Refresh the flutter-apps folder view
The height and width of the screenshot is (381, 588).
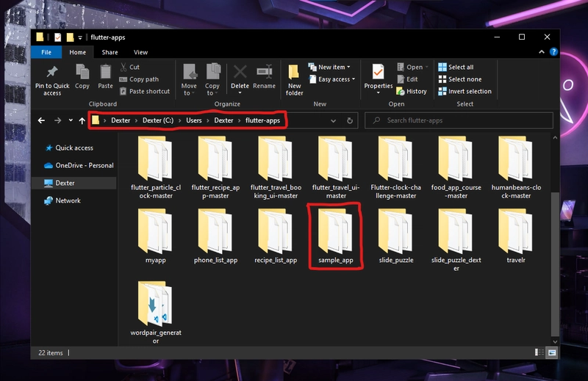(x=350, y=120)
